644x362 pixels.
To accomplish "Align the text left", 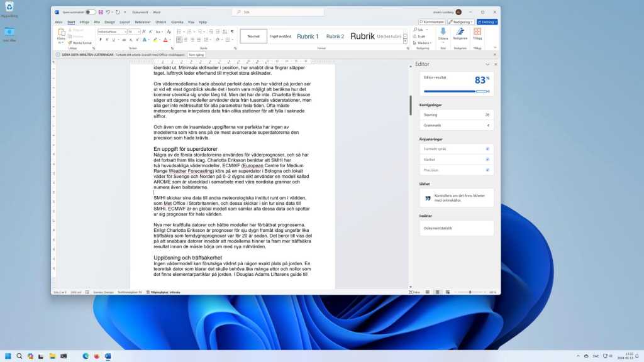I will pyautogui.click(x=179, y=40).
